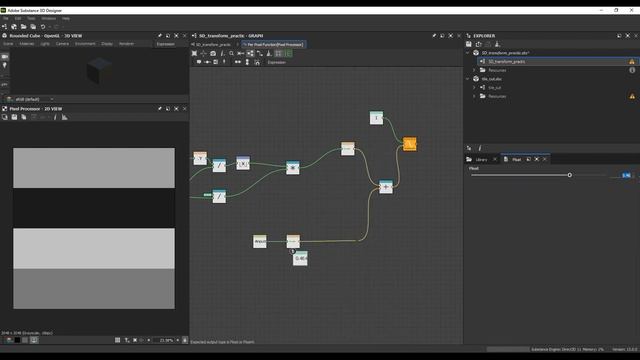Image resolution: width=640 pixels, height=360 pixels.
Task: Pin the 3D View panel
Action: (160, 36)
